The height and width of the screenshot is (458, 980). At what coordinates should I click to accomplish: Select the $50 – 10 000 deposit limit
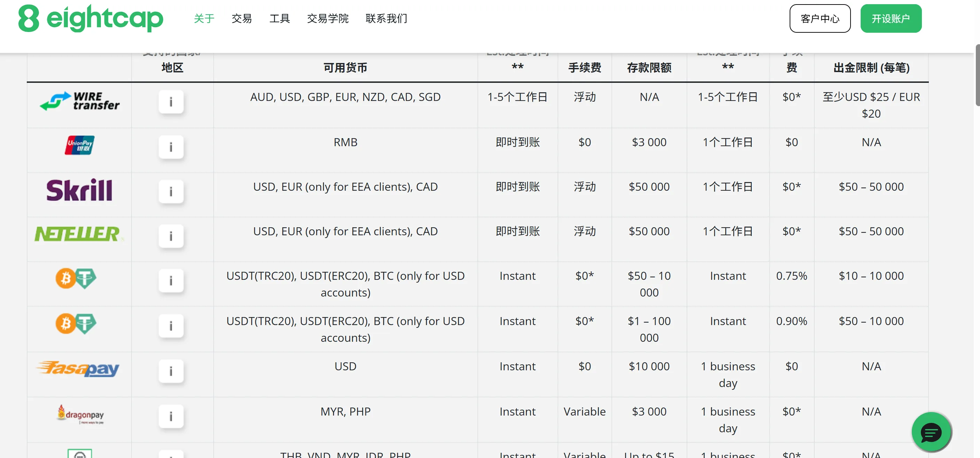click(649, 284)
